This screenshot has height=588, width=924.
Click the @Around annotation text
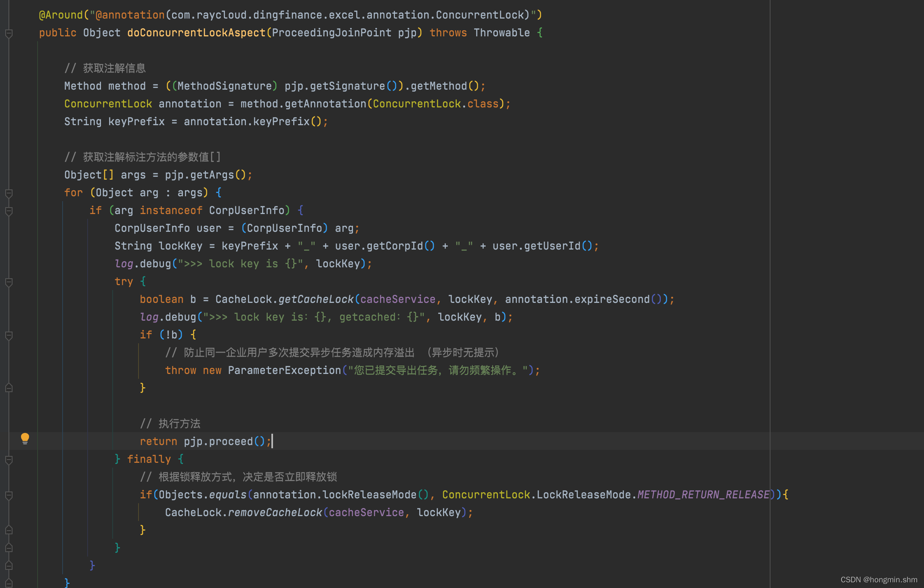61,15
